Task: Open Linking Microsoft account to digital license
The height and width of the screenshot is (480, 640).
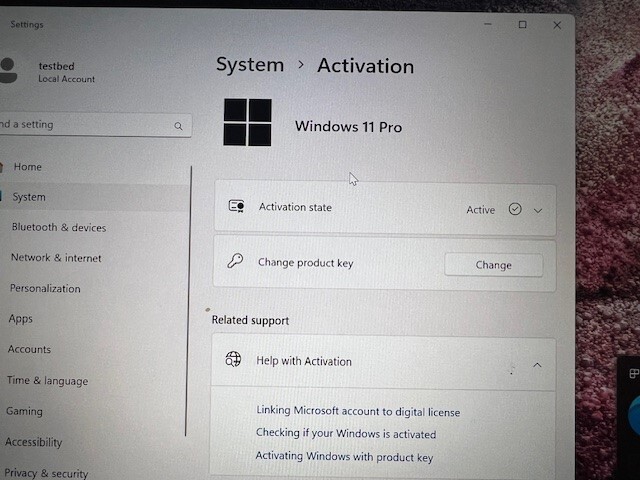Action: pyautogui.click(x=358, y=411)
